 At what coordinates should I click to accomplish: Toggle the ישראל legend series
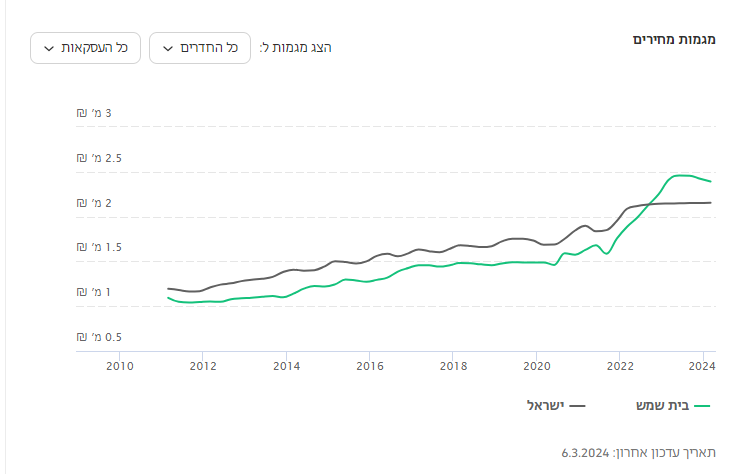pyautogui.click(x=545, y=406)
